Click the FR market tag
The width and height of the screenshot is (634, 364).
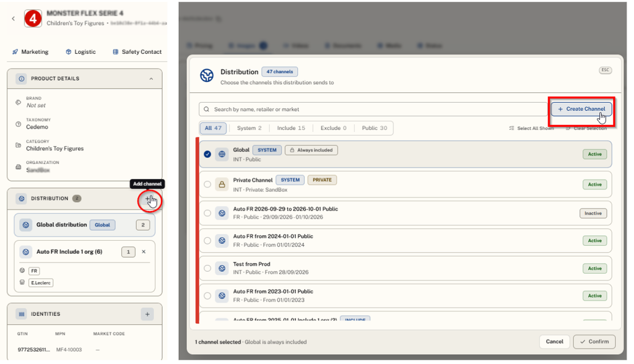click(x=34, y=271)
